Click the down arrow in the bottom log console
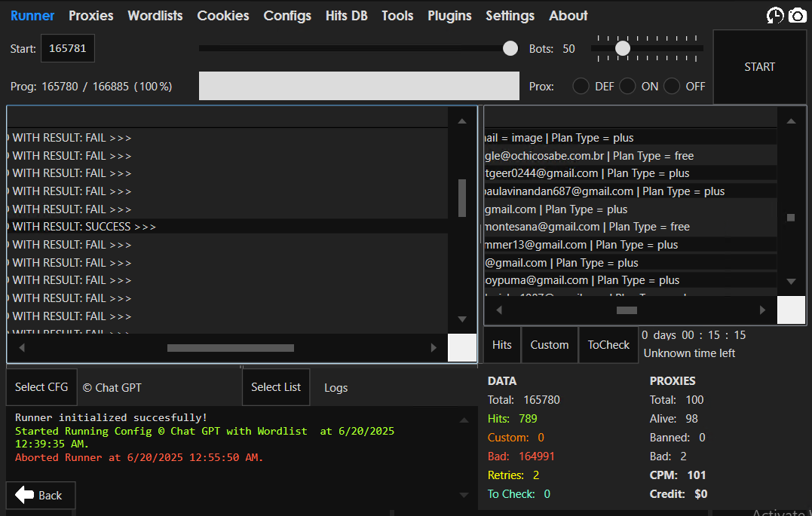812x516 pixels. [x=464, y=495]
